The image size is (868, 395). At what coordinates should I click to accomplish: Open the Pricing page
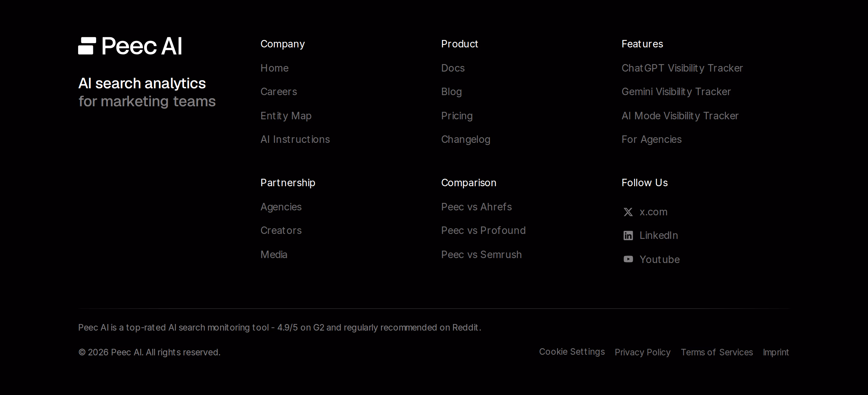[x=457, y=116]
